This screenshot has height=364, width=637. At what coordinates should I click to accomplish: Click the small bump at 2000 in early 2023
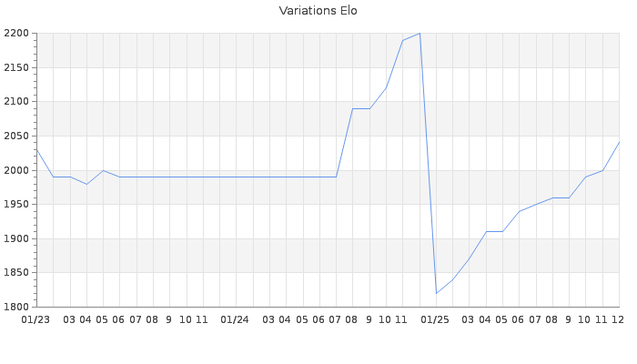tap(103, 170)
